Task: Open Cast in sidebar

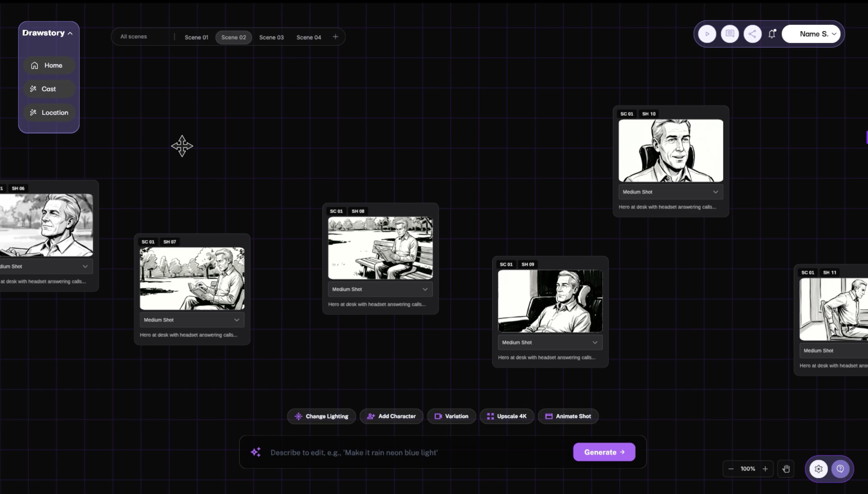Action: click(49, 89)
